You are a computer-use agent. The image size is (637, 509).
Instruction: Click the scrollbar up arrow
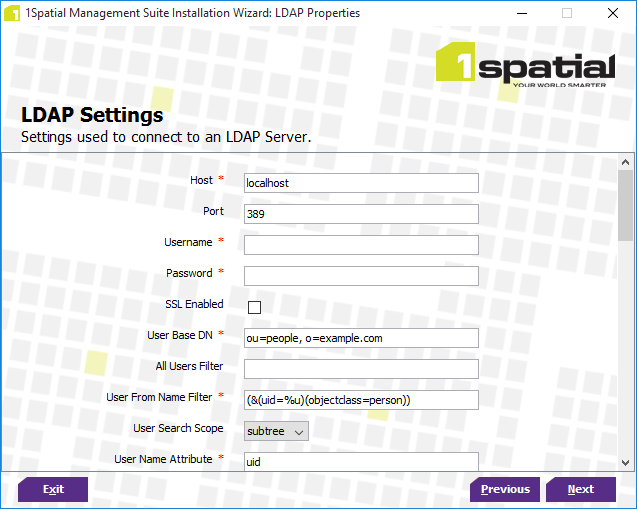click(625, 162)
